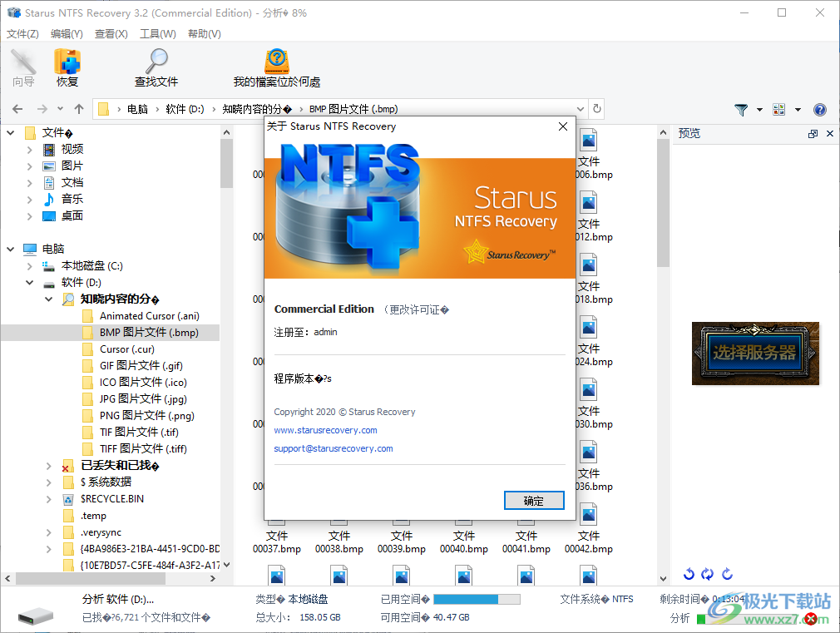This screenshot has width=840, height=633.
Task: Open the 查看(X) menu
Action: click(x=111, y=34)
